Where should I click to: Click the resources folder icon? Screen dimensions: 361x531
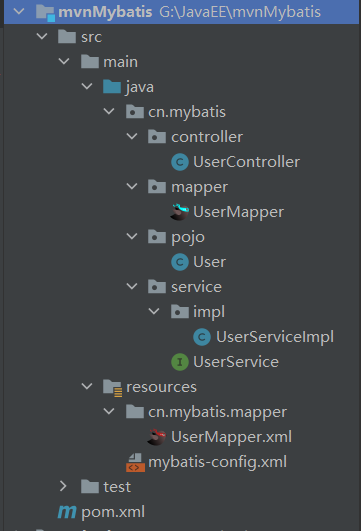(112, 387)
